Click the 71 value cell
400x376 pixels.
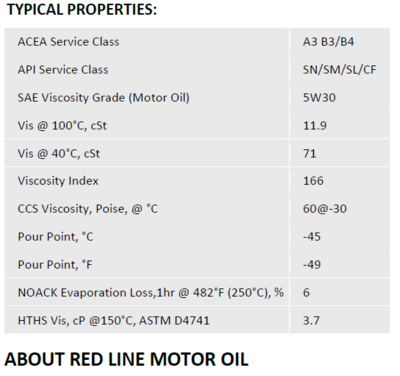310,154
